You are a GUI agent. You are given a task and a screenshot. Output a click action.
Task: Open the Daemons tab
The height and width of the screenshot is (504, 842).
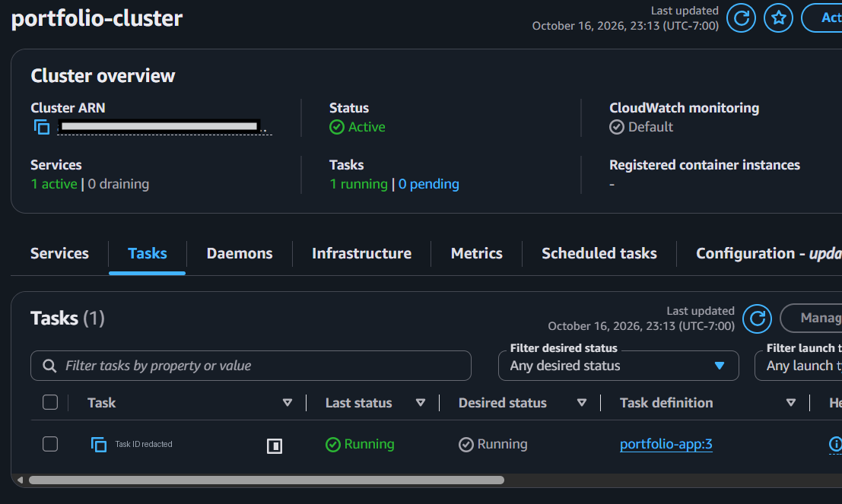point(240,253)
